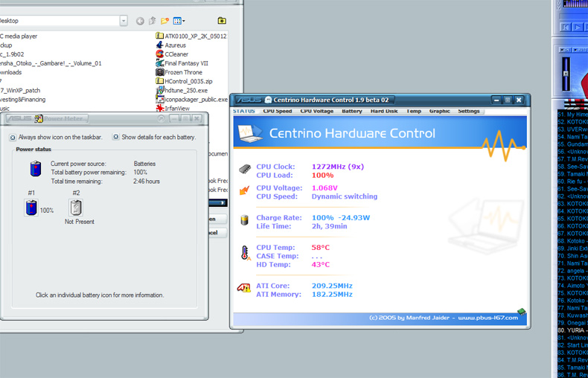Select playlist track 55 Gundam

[572, 144]
